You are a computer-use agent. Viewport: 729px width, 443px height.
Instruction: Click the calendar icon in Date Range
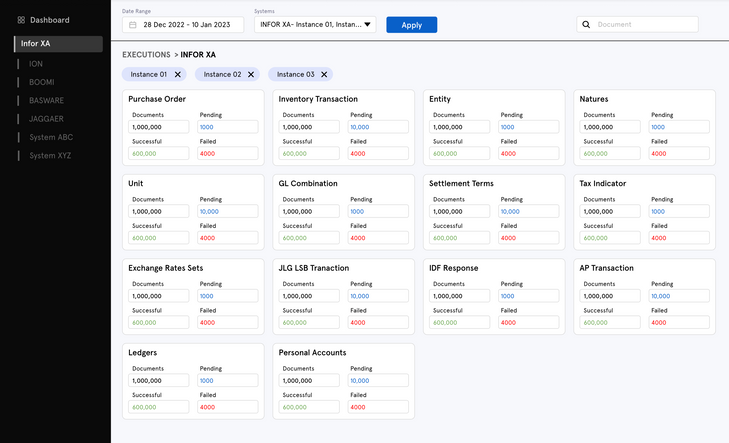point(133,25)
